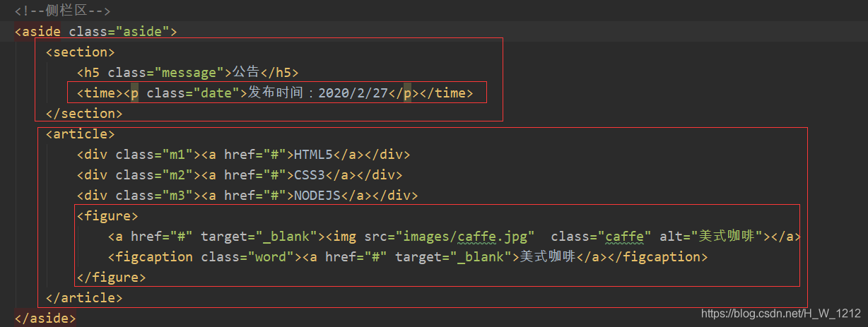Click the closing </section> tag
Image resolution: width=868 pixels, height=327 pixels.
(x=84, y=114)
